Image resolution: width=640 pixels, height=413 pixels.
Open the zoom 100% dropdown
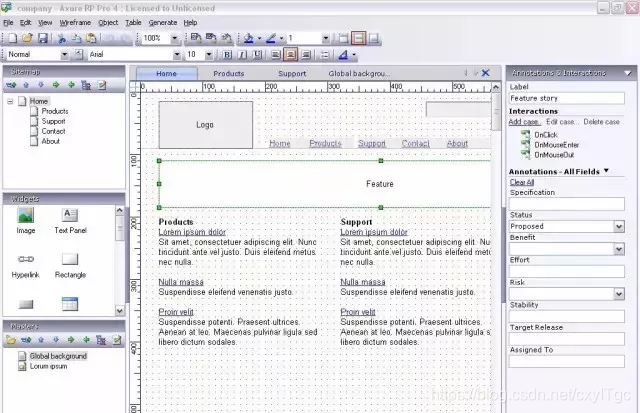175,38
